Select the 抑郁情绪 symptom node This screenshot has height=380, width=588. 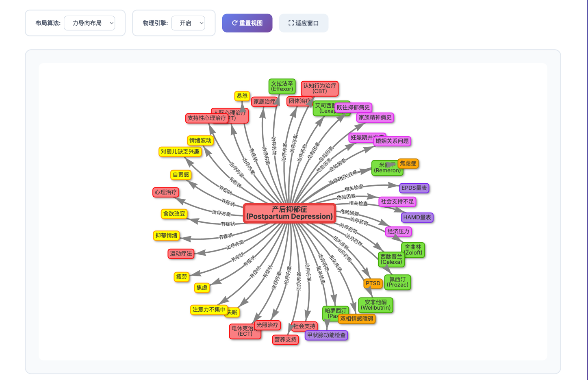(x=167, y=235)
